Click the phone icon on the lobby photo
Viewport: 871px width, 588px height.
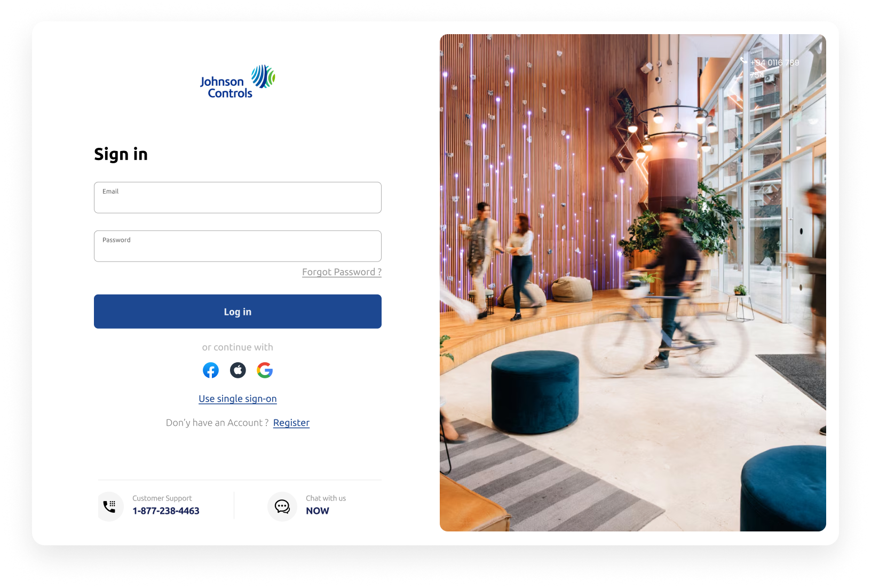click(x=743, y=61)
